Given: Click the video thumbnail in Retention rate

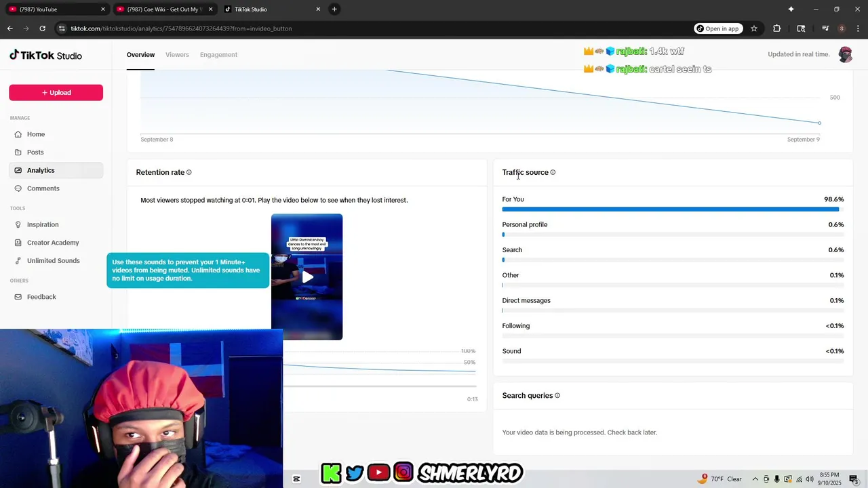Looking at the screenshot, I should (x=307, y=277).
